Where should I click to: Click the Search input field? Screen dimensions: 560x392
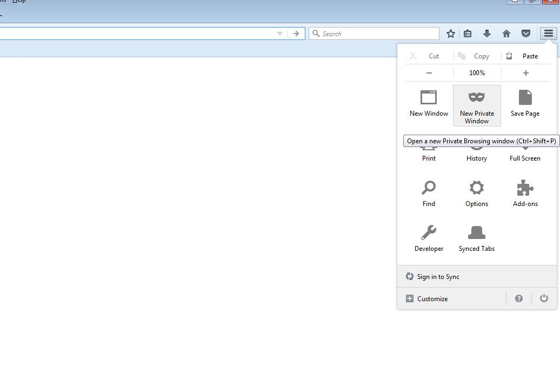pyautogui.click(x=374, y=34)
